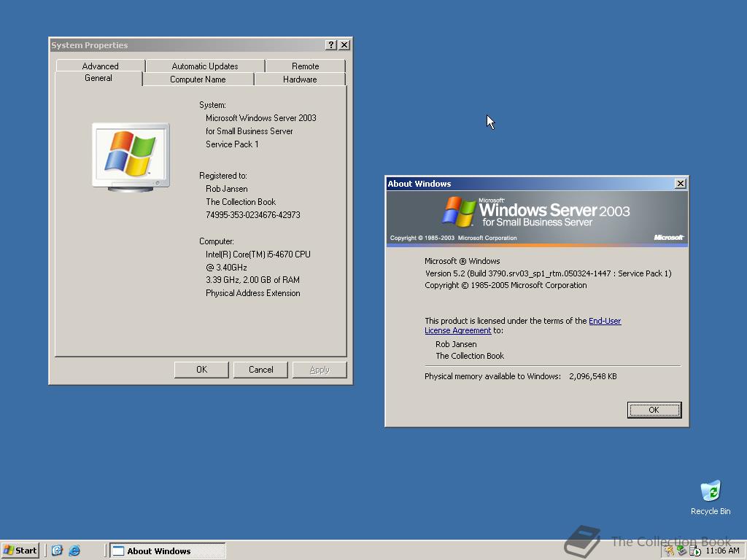
Task: Close the About Windows dialog
Action: tap(681, 183)
